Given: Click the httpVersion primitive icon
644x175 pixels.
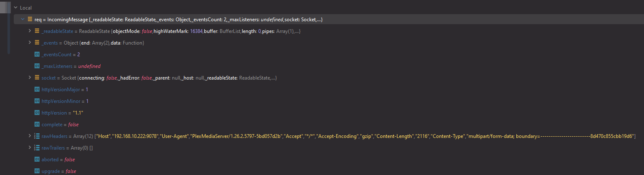Looking at the screenshot, I should point(37,113).
